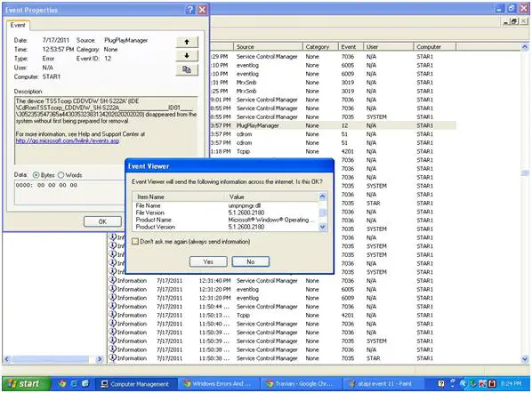This screenshot has height=393, width=532.
Task: Switch to Windows Errors And... Chrome taskbar button
Action: tap(219, 384)
